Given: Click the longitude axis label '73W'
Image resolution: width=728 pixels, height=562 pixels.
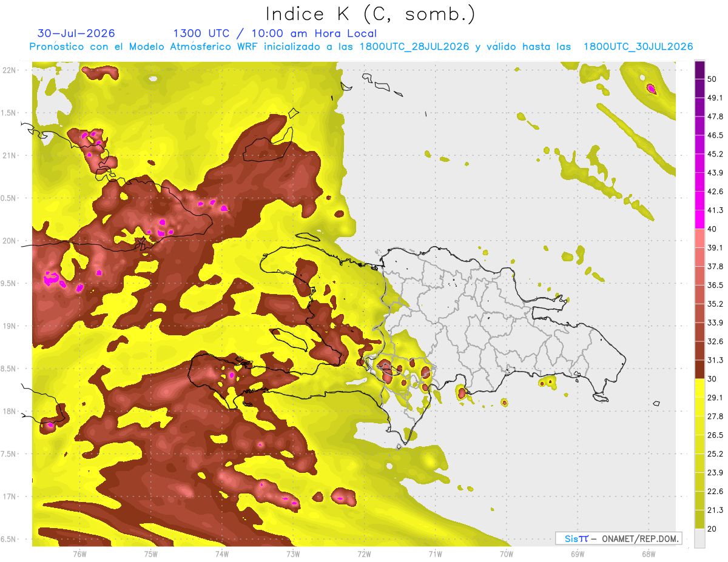Looking at the screenshot, I should click(x=293, y=554).
